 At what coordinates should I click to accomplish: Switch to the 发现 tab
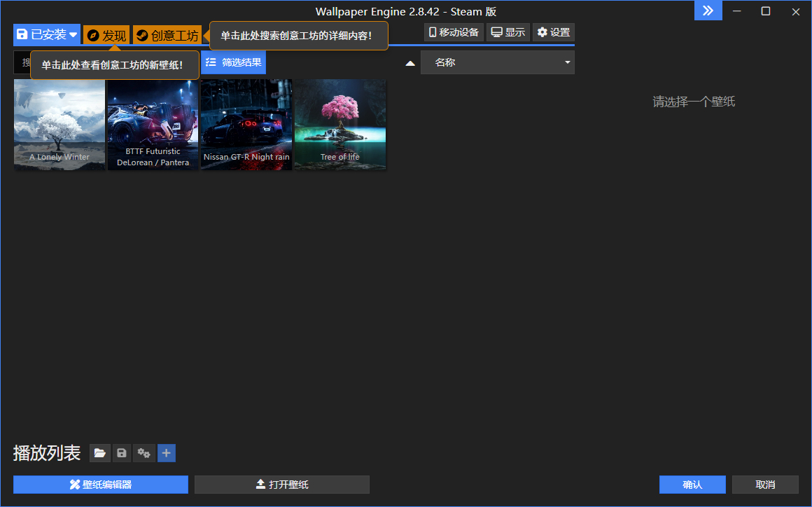106,35
